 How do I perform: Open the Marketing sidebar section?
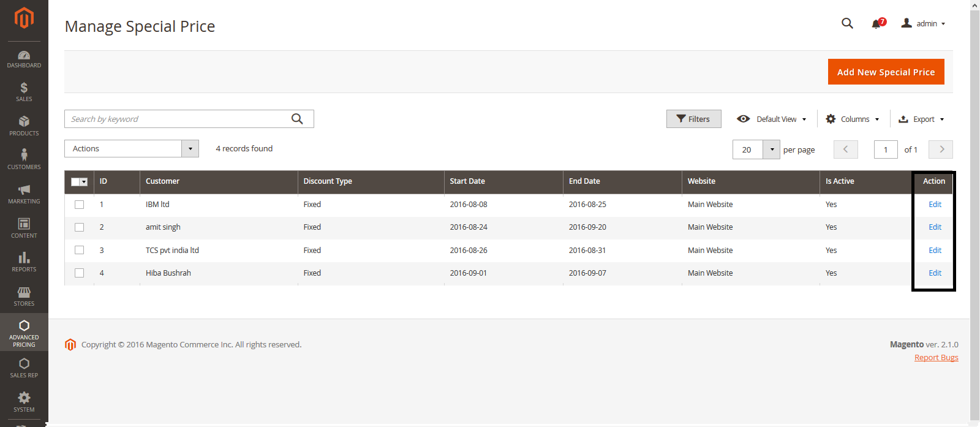pos(24,194)
